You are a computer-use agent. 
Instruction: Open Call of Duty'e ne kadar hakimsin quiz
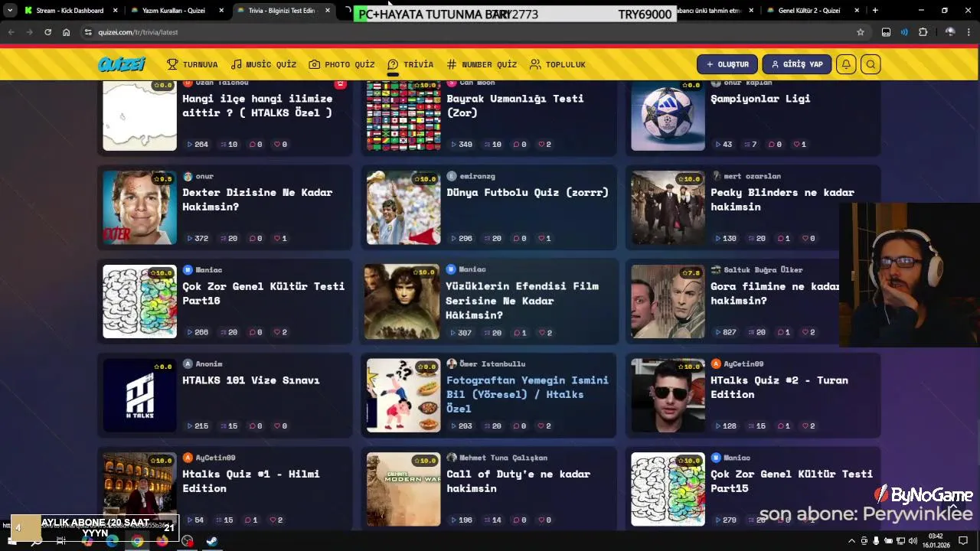click(x=518, y=481)
